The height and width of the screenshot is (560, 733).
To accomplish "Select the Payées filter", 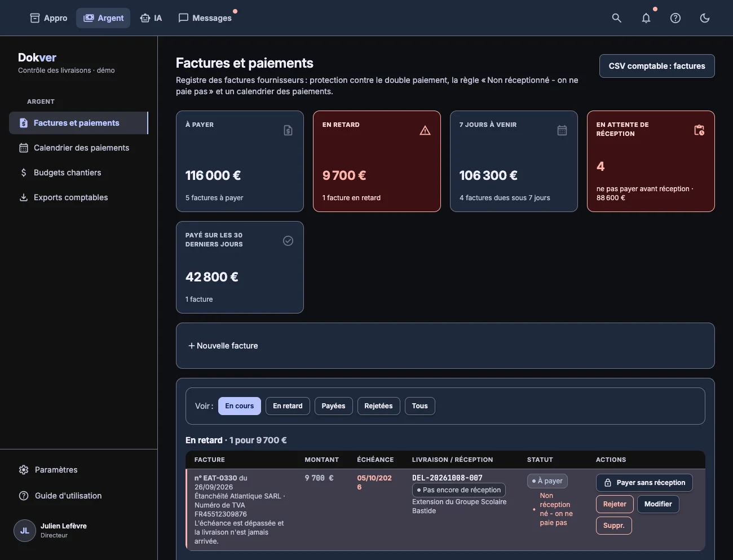I will pyautogui.click(x=334, y=406).
